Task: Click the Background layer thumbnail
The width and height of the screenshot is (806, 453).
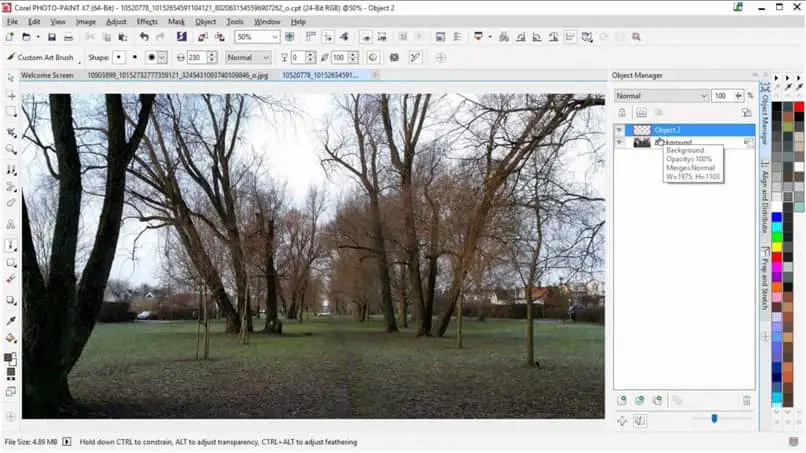Action: pyautogui.click(x=642, y=142)
